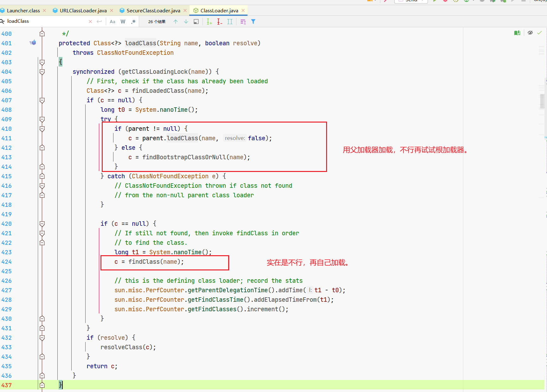The width and height of the screenshot is (547, 392).
Task: Click line number 437 in the gutter
Action: tap(6, 385)
